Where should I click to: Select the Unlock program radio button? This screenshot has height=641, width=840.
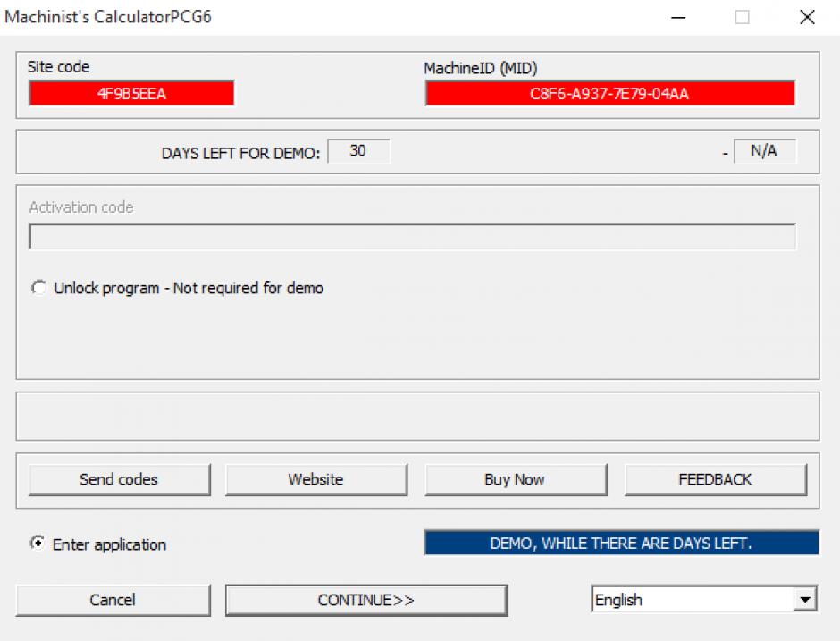[38, 288]
